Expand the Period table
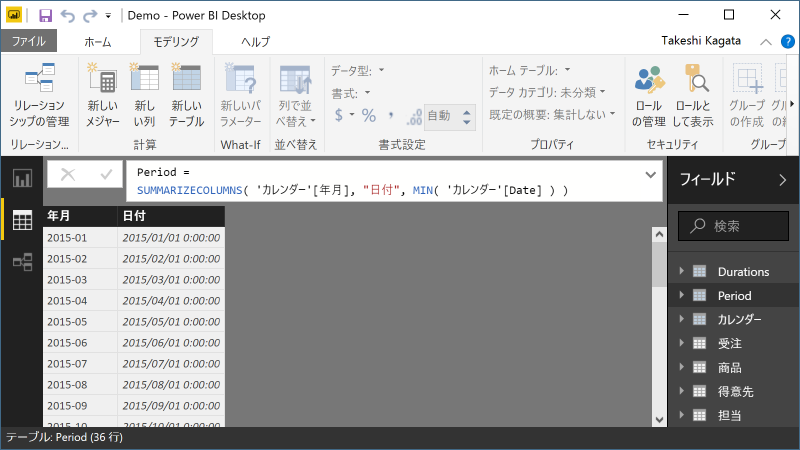The image size is (800, 450). (x=682, y=295)
